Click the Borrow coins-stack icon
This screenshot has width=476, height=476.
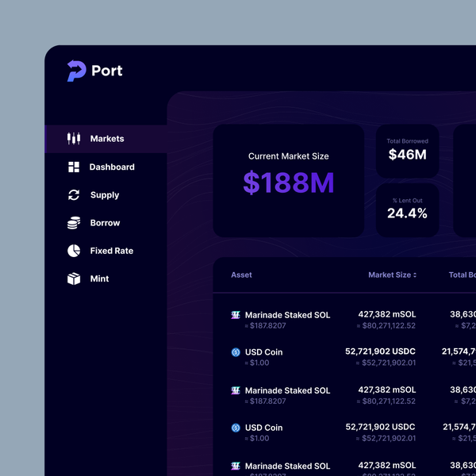(74, 223)
